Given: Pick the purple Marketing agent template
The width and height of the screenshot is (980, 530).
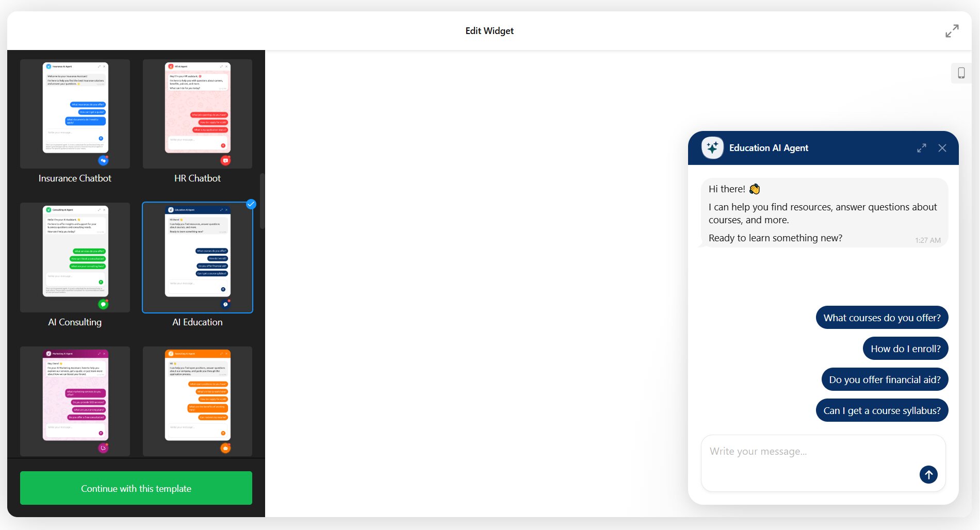Looking at the screenshot, I should pos(75,401).
